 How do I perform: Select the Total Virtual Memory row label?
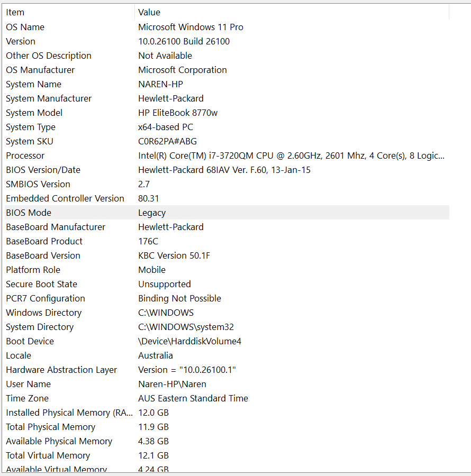coord(48,455)
